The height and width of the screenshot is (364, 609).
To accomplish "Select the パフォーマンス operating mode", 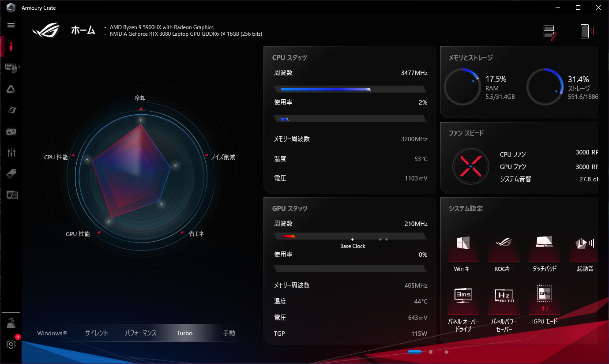I will pos(141,333).
